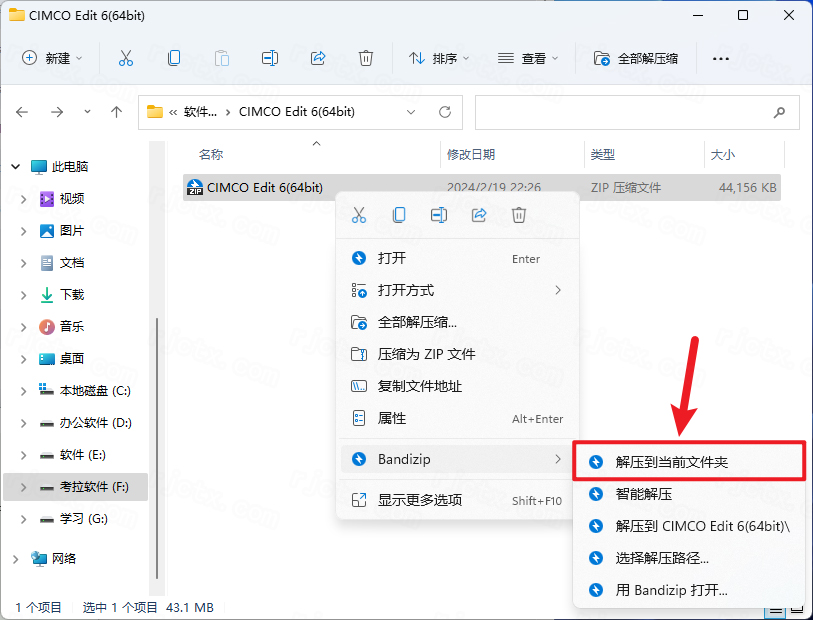Image resolution: width=813 pixels, height=620 pixels.
Task: Click the 名称 column header
Action: pos(211,154)
